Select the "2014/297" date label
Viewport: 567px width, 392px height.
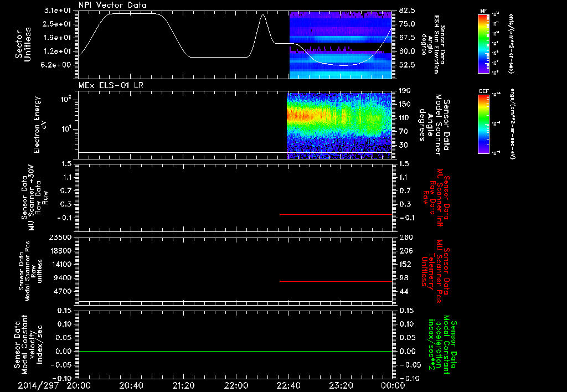pos(38,386)
